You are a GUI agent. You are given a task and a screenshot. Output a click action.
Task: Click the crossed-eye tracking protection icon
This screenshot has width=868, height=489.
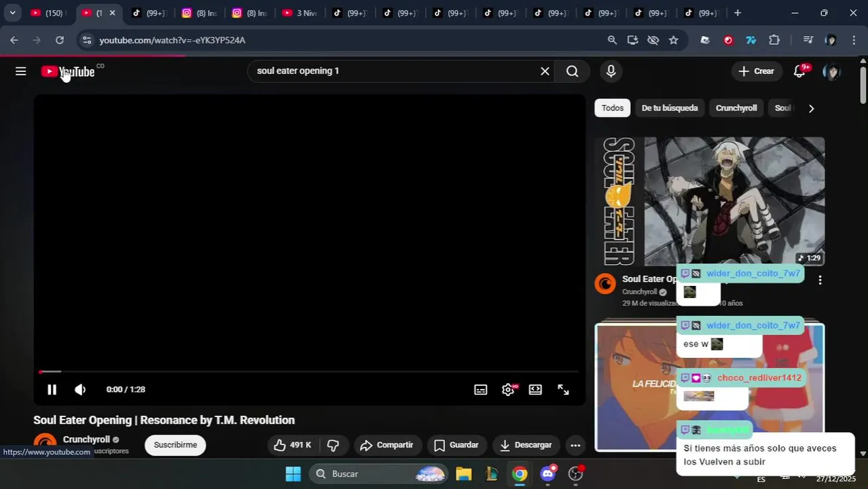tap(653, 40)
